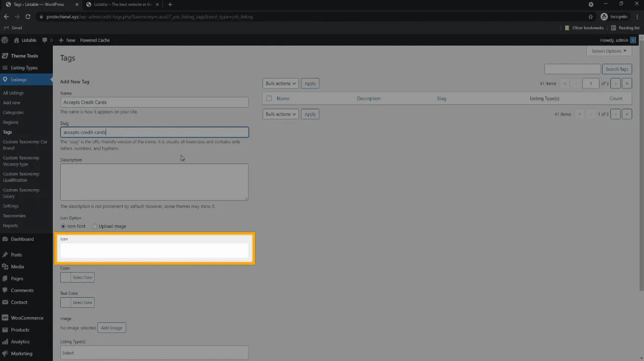Image resolution: width=644 pixels, height=361 pixels.
Task: Click the New plus icon in admin bar
Action: click(61, 40)
